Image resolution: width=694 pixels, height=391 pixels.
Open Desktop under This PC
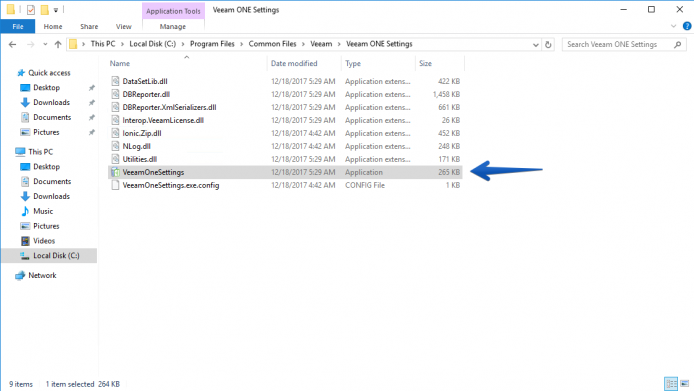coord(46,166)
